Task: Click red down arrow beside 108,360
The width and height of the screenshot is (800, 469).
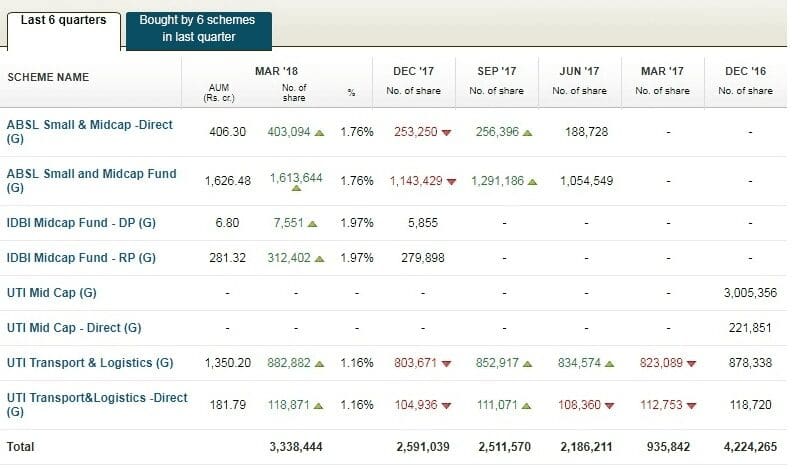Action: coord(610,406)
